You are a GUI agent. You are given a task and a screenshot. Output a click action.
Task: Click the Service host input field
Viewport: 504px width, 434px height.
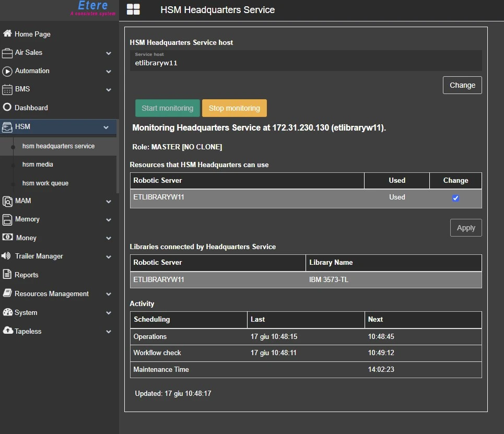coord(306,63)
